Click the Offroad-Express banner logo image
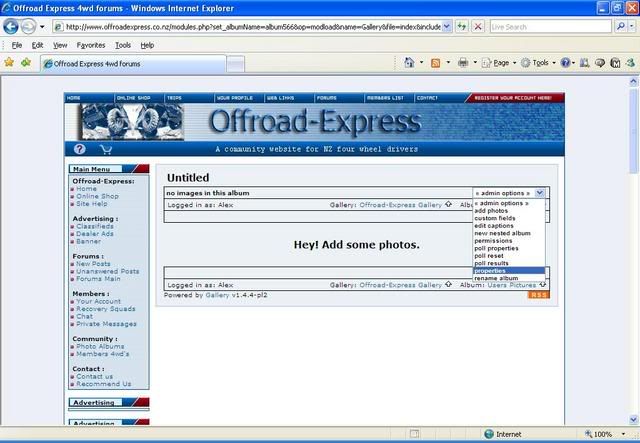 [314, 122]
